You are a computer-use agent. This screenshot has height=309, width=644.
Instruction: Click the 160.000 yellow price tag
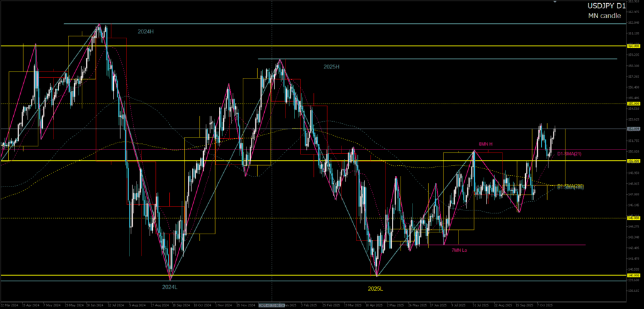click(633, 46)
